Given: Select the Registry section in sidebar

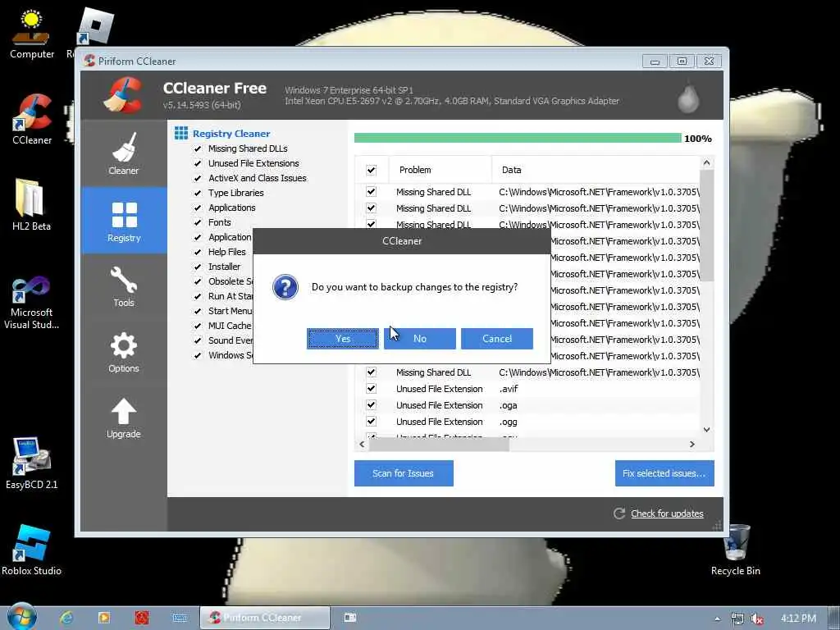Looking at the screenshot, I should (124, 221).
